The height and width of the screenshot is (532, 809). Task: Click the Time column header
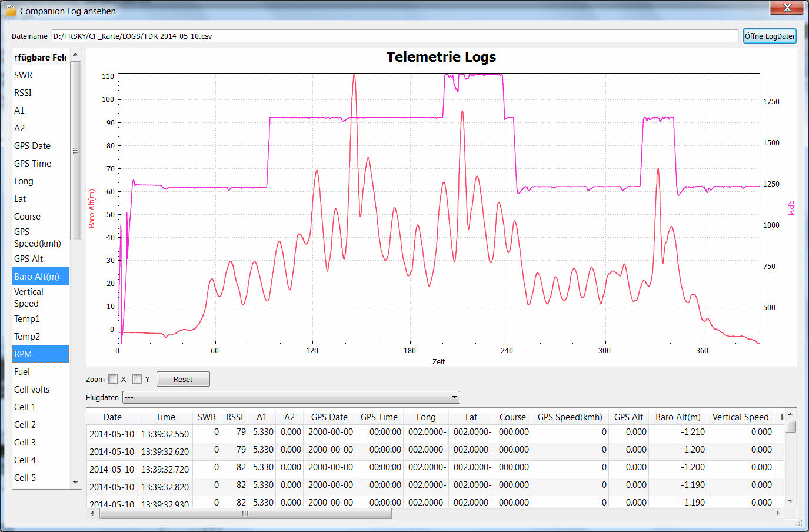[x=165, y=417]
